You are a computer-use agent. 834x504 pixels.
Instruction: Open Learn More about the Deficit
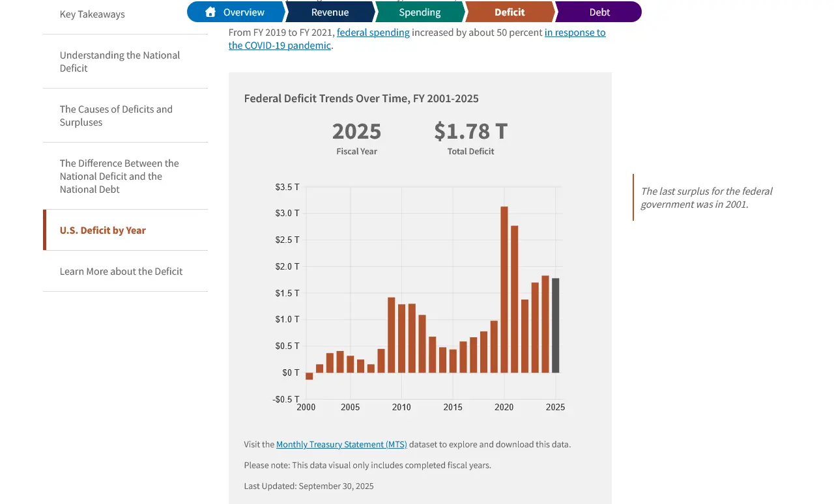[121, 272]
